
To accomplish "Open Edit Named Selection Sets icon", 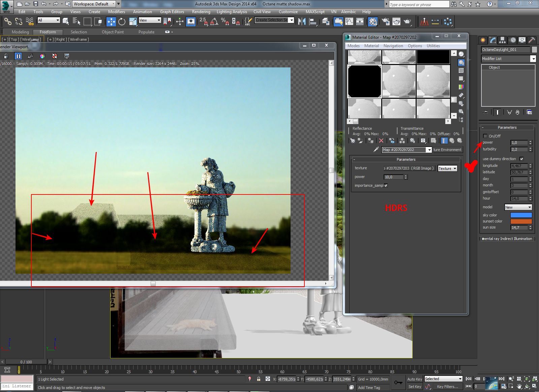I will point(248,22).
